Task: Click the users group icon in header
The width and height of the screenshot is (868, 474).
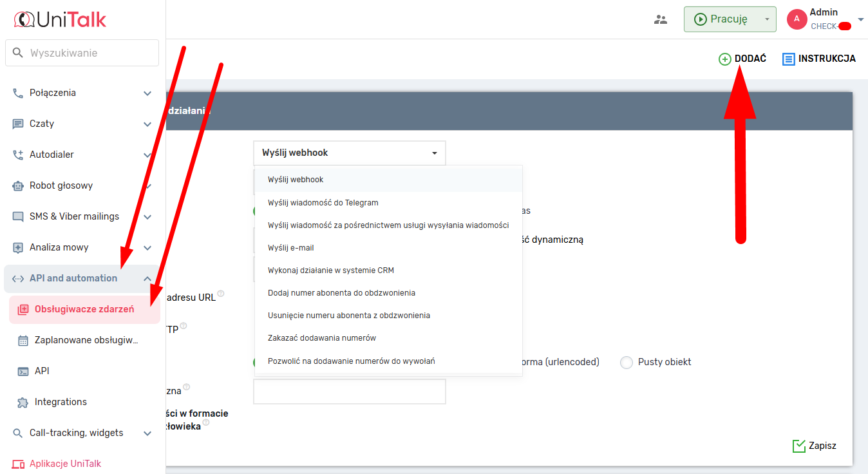Action: [661, 19]
